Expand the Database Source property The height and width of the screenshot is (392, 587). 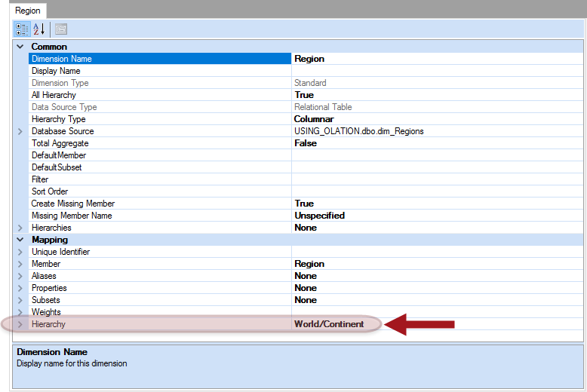(x=20, y=131)
